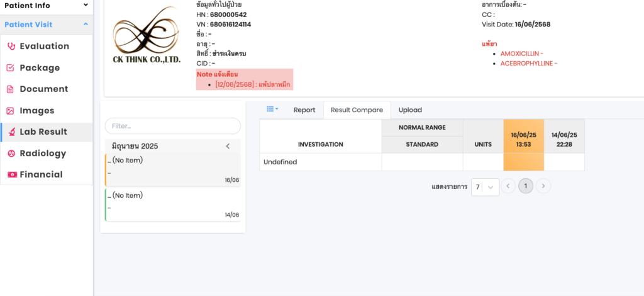Go to the previous results page
644x296 pixels.
(x=508, y=186)
